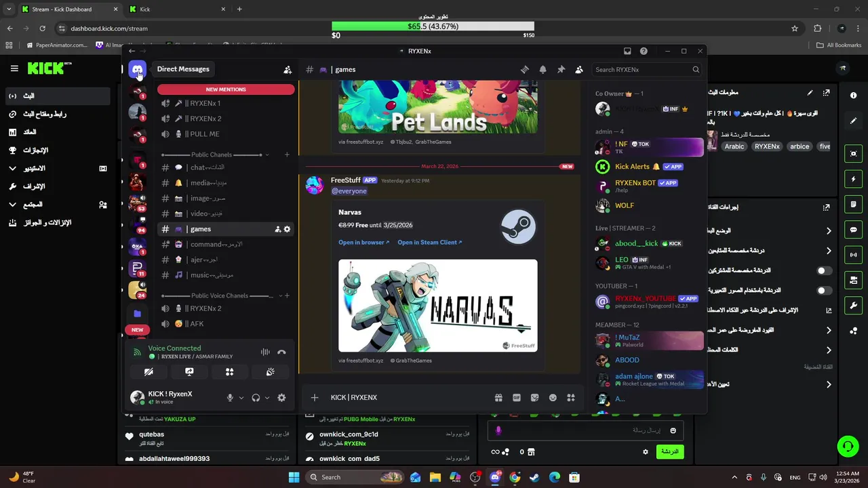Edit games channel settings gear
Screen dimensions: 868x488
(x=287, y=229)
